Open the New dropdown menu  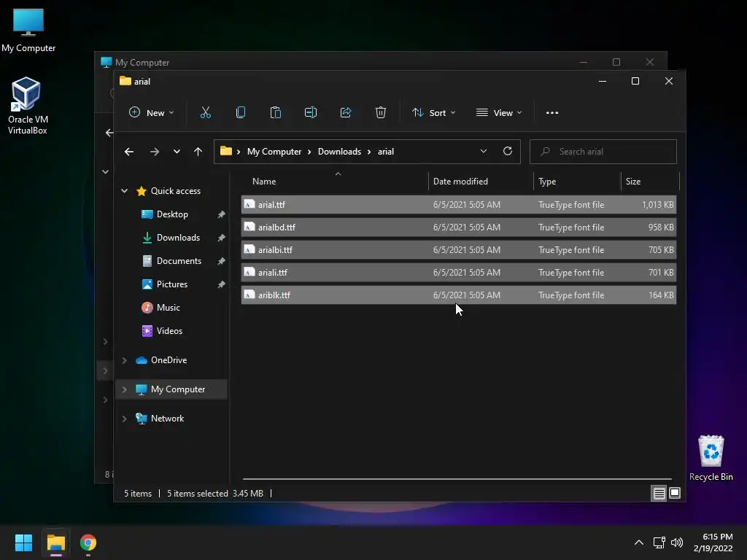pyautogui.click(x=152, y=112)
